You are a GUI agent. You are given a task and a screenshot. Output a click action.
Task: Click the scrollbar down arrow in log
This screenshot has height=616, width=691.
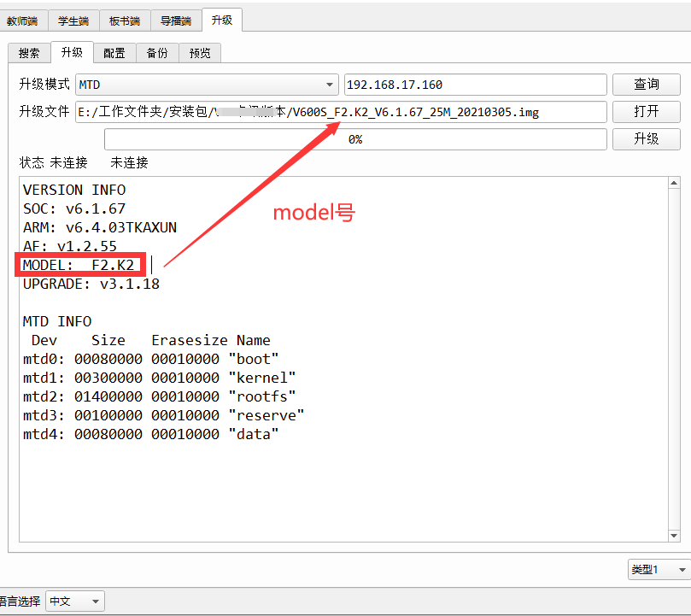674,536
